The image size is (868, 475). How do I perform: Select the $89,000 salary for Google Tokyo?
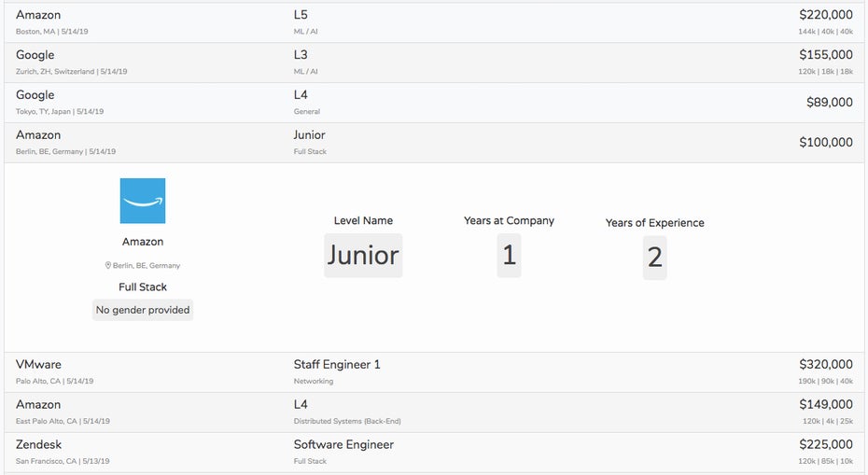[829, 103]
